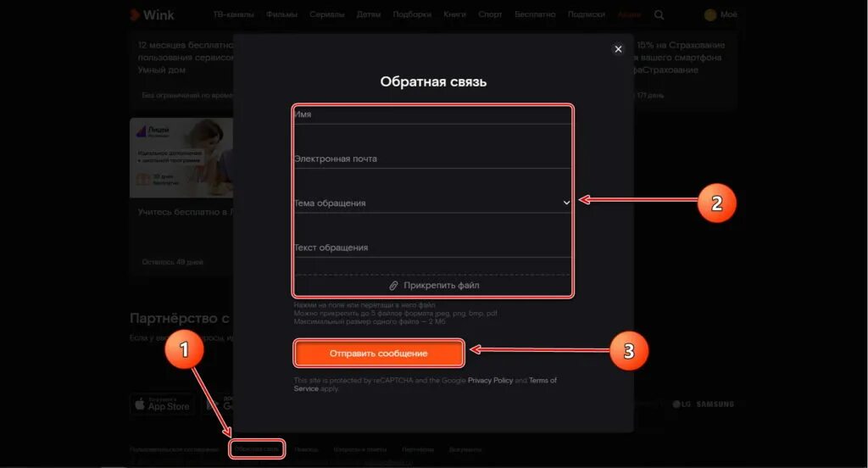Open the Сериалы menu item
This screenshot has height=468, width=868.
point(326,14)
